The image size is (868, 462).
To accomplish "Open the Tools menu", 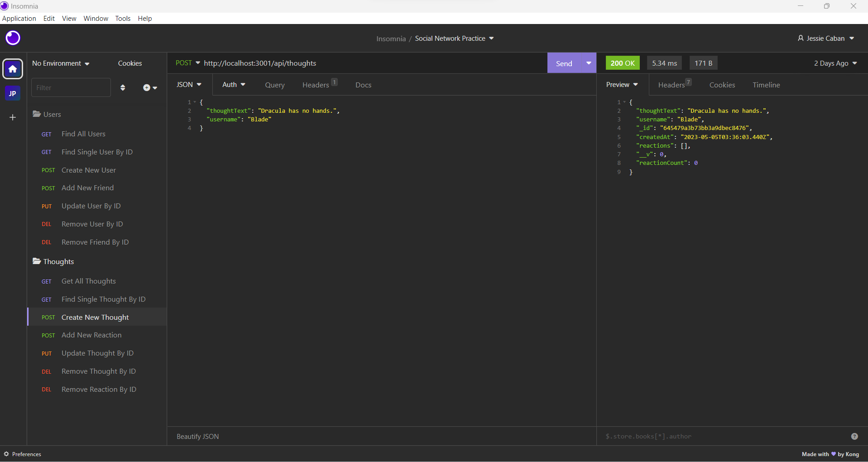I will [x=123, y=19].
